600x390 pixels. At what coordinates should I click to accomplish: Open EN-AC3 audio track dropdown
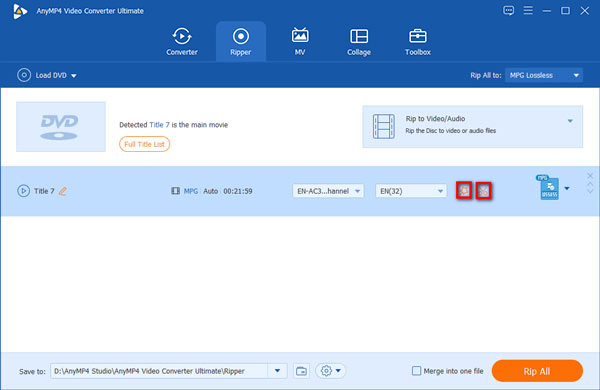point(328,191)
